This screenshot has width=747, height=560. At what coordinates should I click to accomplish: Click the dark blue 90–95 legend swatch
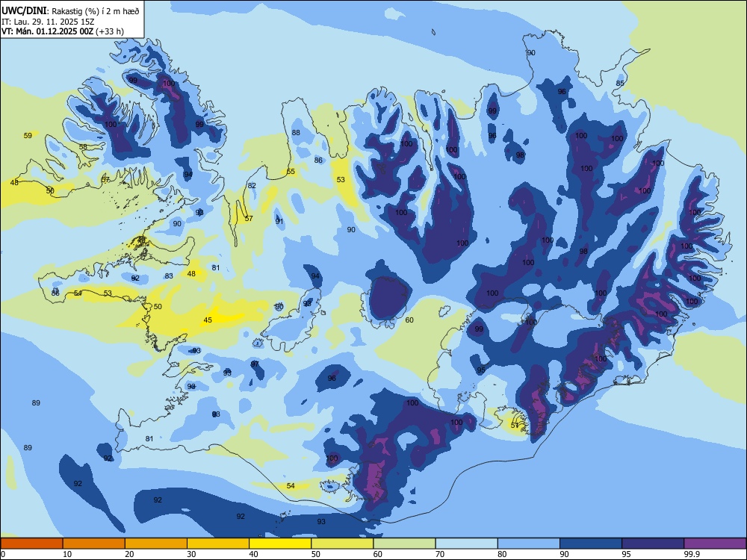coord(591,543)
